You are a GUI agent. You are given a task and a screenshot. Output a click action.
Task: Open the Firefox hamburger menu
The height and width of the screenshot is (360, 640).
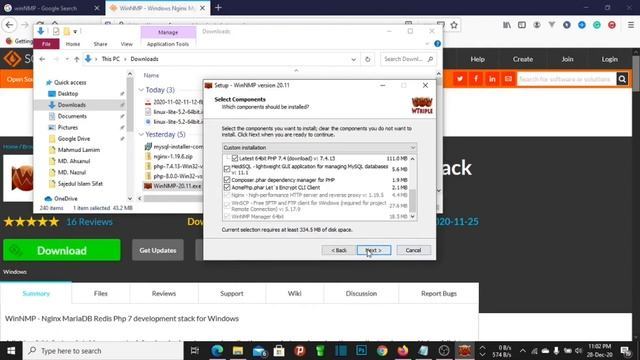(x=631, y=25)
